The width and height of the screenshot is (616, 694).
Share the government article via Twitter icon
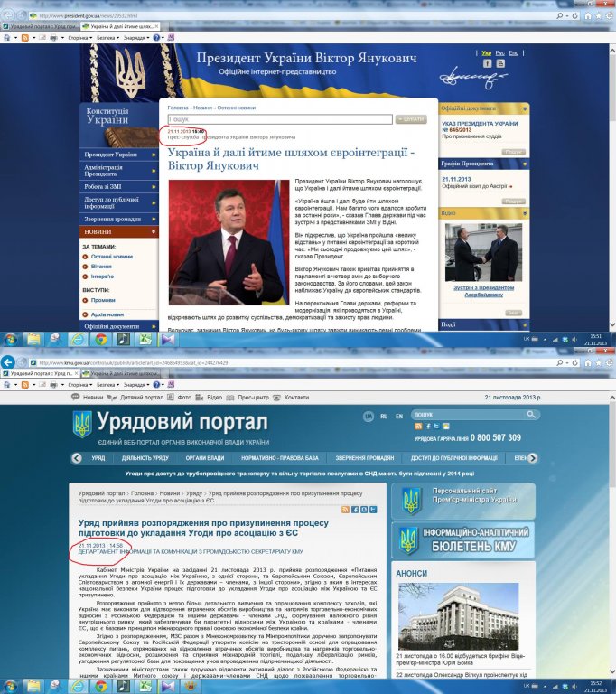coord(373,510)
